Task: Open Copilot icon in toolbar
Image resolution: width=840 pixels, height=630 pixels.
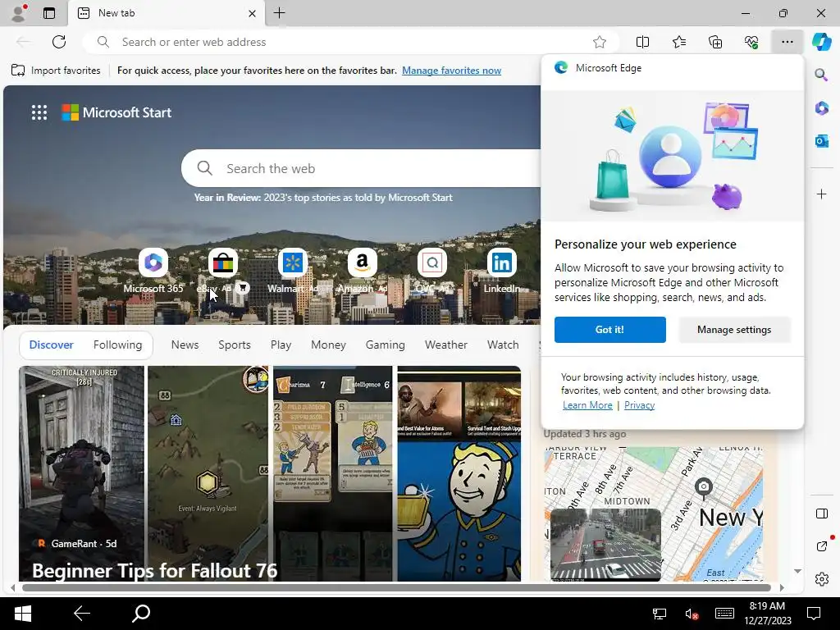Action: coord(821,42)
